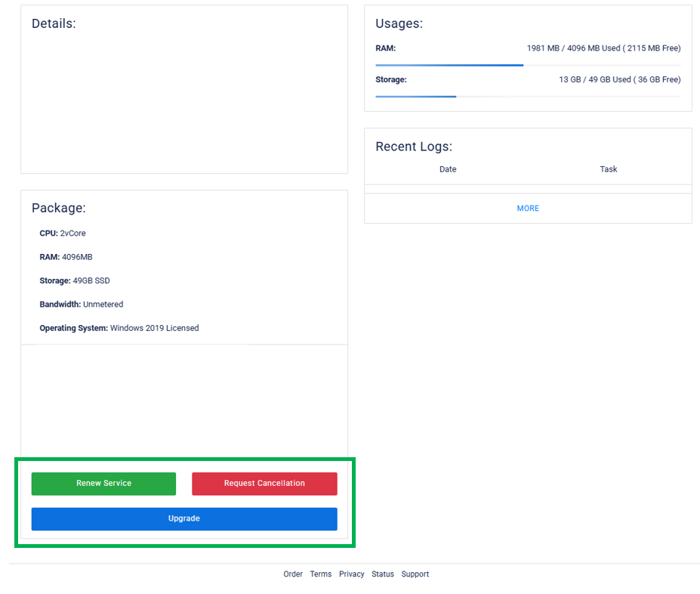Click the Recent Logs heading
The height and width of the screenshot is (594, 700).
(414, 147)
